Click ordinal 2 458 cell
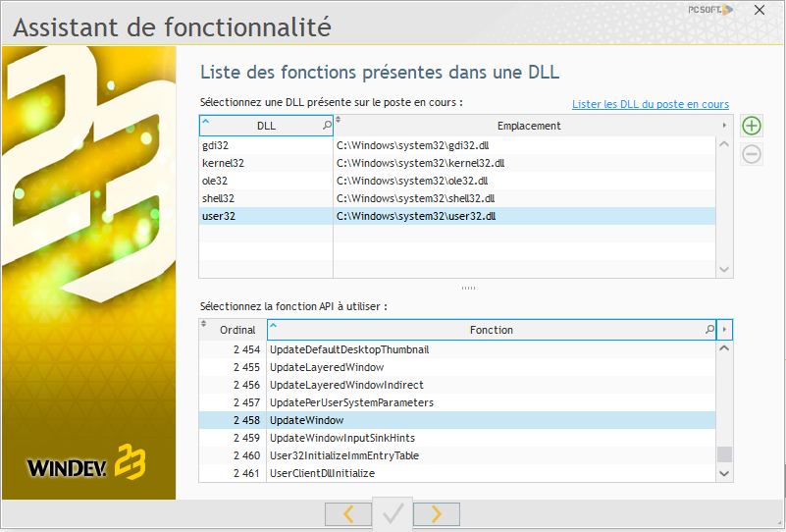The image size is (786, 532). 234,420
